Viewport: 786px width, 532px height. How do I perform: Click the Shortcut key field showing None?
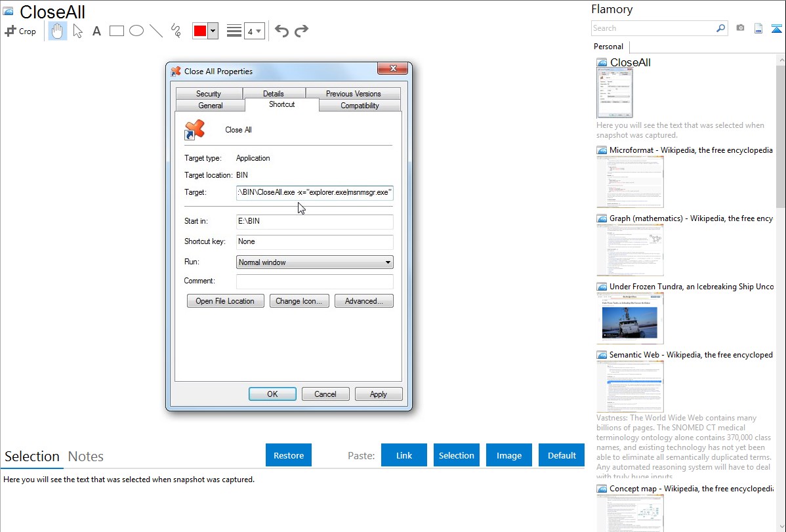pos(315,241)
